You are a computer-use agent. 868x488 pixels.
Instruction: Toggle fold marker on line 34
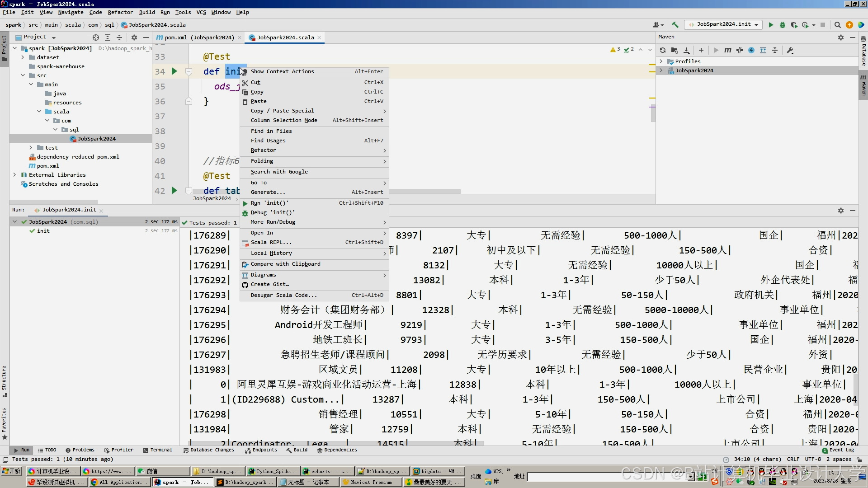coord(189,71)
